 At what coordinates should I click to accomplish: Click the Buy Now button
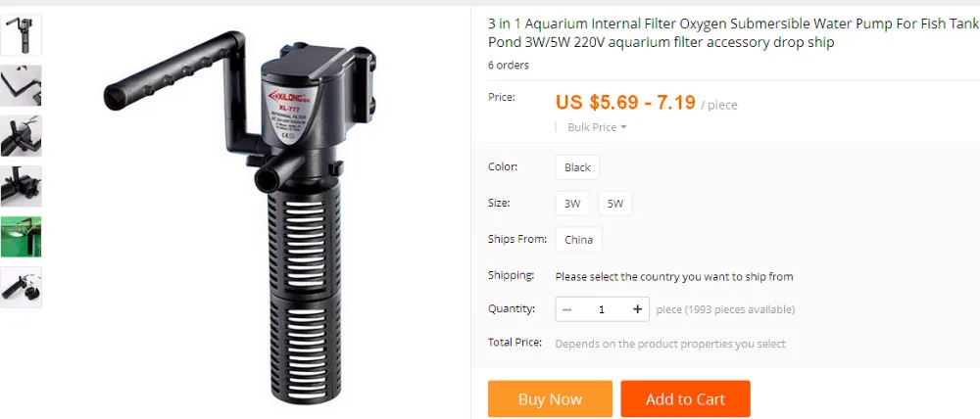(550, 399)
